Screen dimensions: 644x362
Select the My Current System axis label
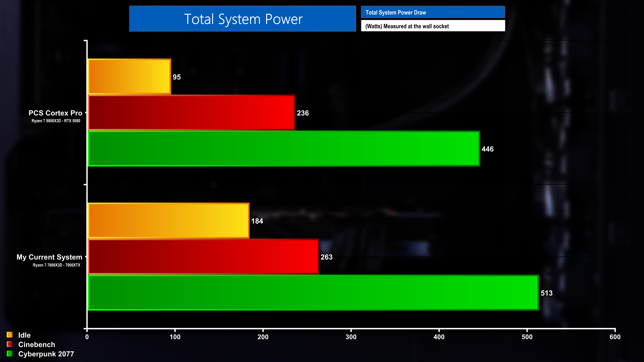[49, 257]
